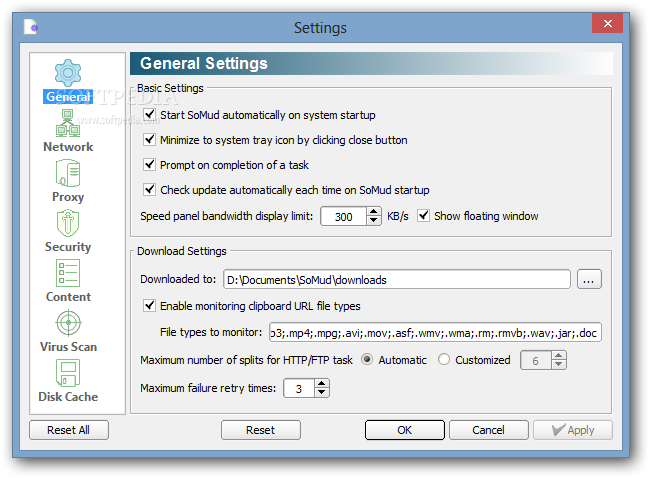This screenshot has width=650, height=478.
Task: Decrease the customized splits number
Action: 559,364
